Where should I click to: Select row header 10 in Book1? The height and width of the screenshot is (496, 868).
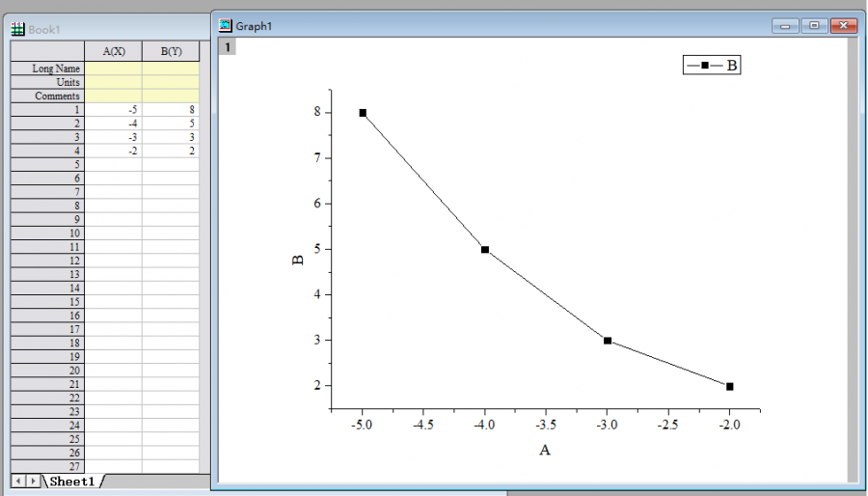(47, 234)
